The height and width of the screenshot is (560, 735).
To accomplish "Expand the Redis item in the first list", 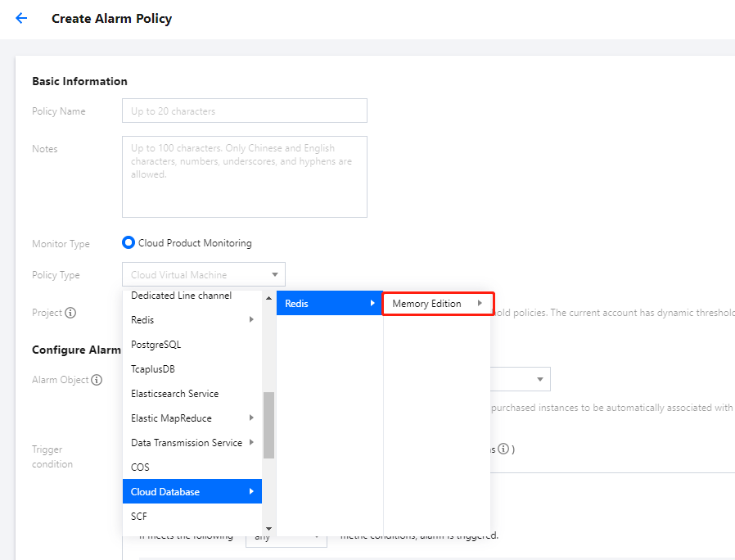I will coord(192,320).
